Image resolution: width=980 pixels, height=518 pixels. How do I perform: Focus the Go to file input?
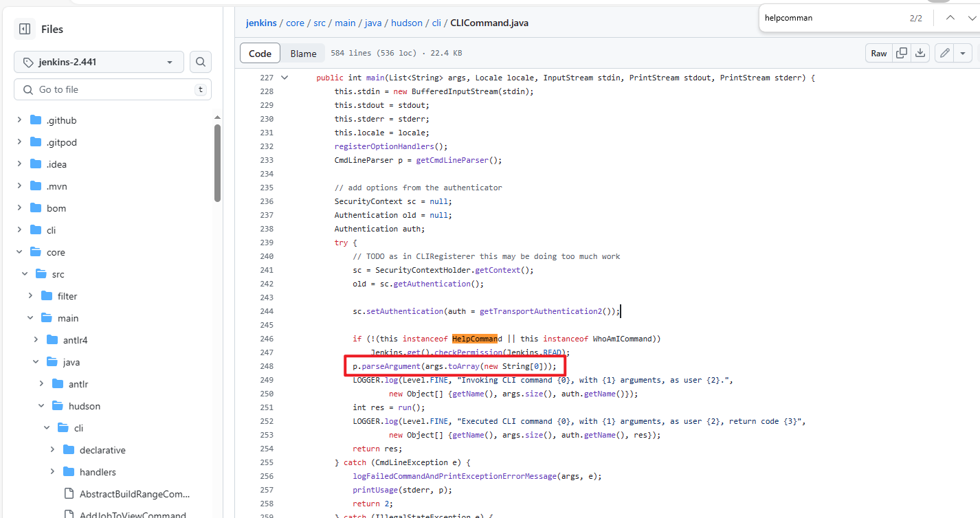point(113,89)
